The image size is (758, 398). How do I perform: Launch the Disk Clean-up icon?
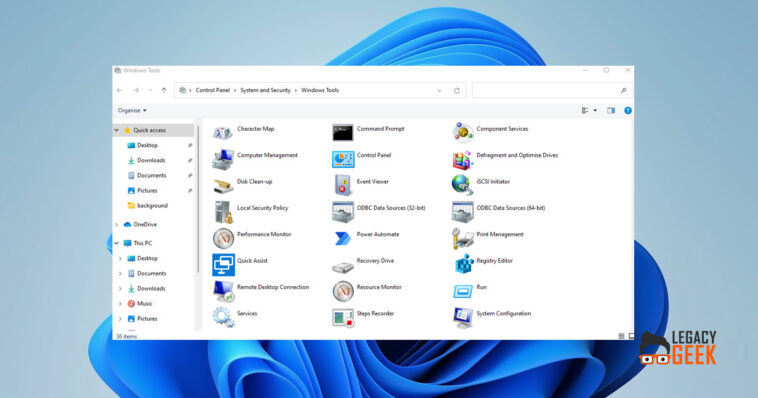pyautogui.click(x=223, y=185)
